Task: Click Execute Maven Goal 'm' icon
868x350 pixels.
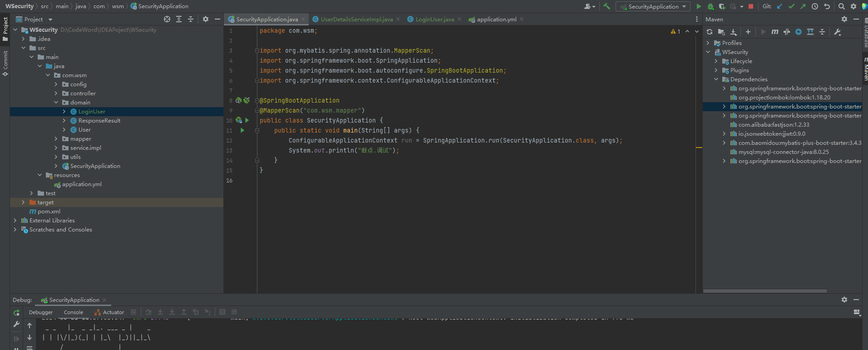Action: pyautogui.click(x=774, y=32)
